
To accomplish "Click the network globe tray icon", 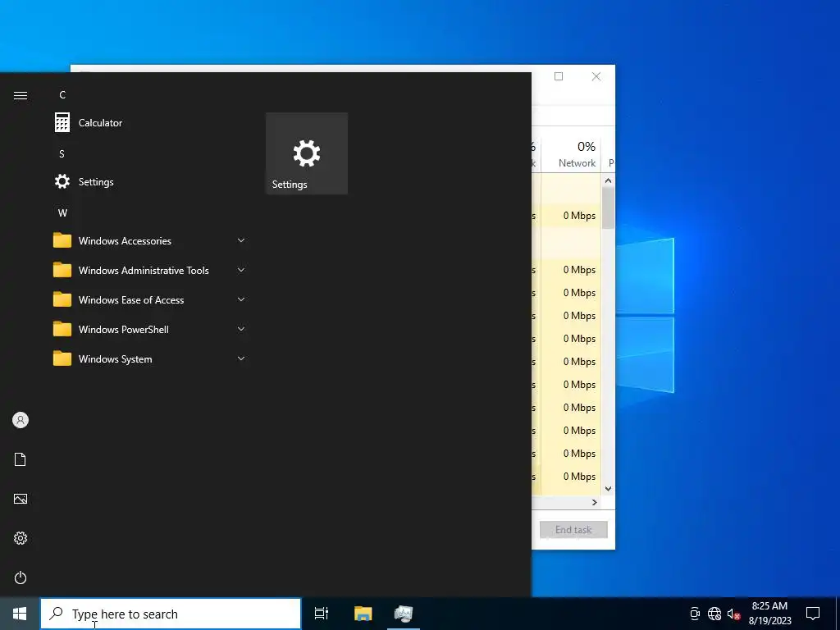I will point(714,614).
